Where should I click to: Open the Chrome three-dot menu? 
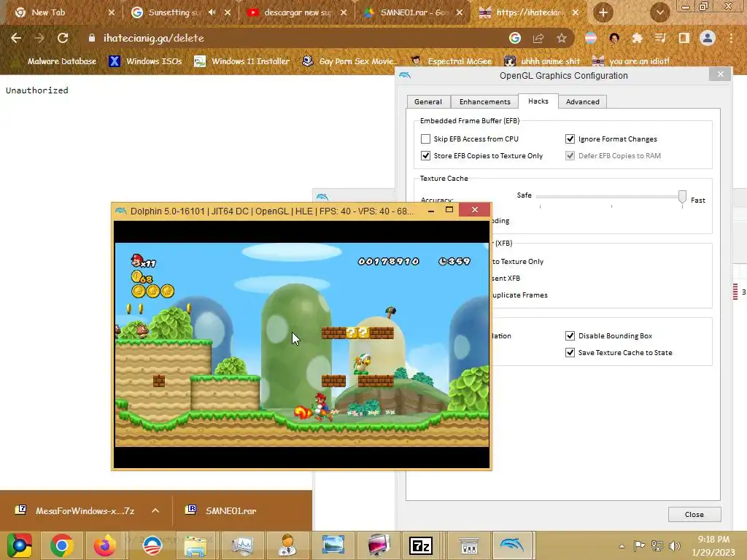click(731, 38)
